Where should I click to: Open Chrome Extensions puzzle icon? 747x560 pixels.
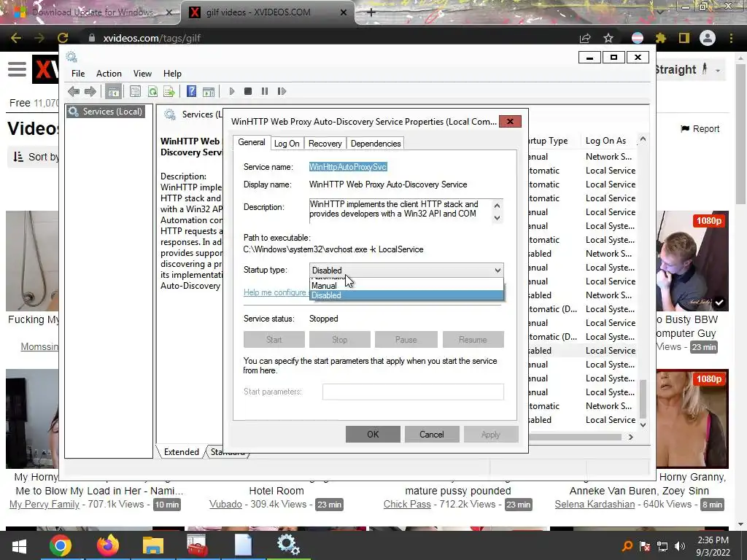(x=660, y=38)
